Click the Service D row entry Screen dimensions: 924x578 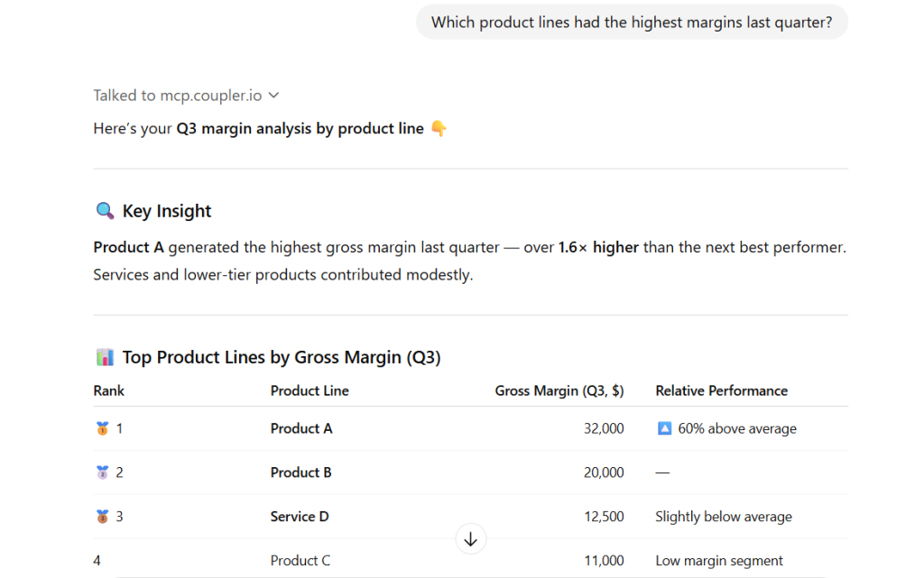pyautogui.click(x=299, y=516)
